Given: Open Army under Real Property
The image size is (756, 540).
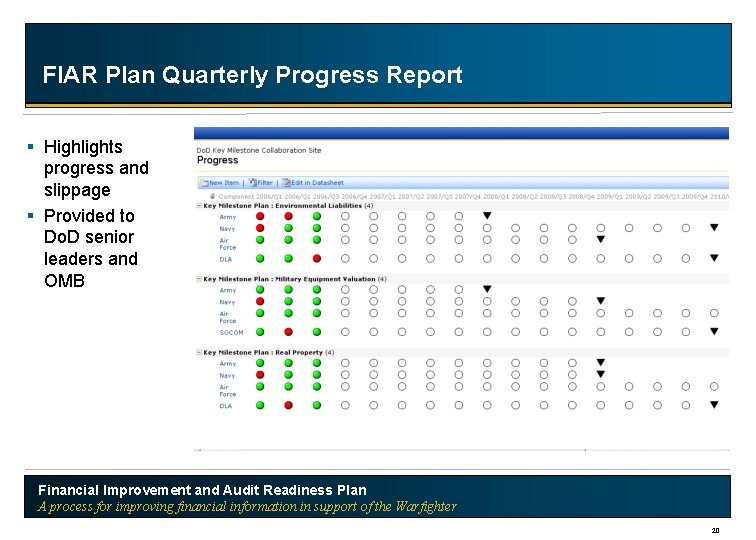Looking at the screenshot, I should (228, 364).
